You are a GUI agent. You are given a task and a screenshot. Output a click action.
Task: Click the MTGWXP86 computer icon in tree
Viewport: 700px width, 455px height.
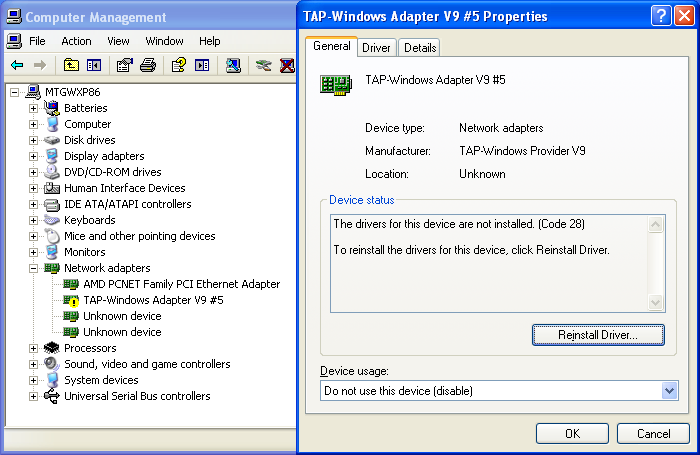pyautogui.click(x=33, y=92)
